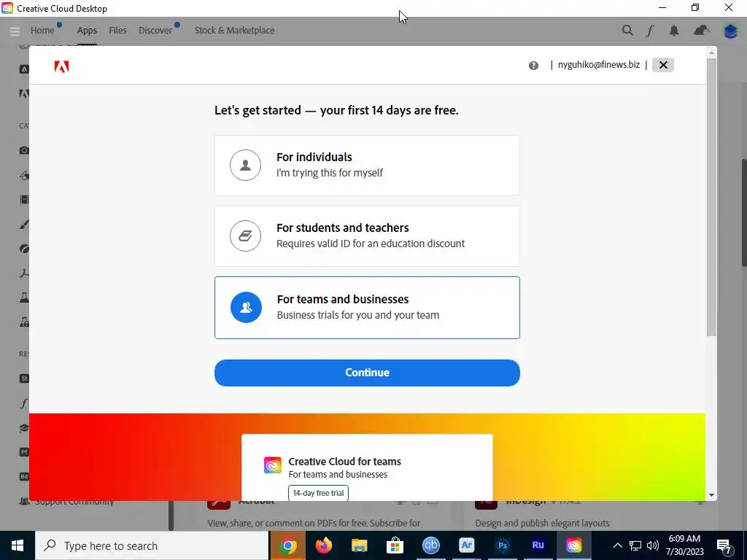This screenshot has width=747, height=560.
Task: Click the nyguhiko@finews.biz account email
Action: [x=598, y=65]
